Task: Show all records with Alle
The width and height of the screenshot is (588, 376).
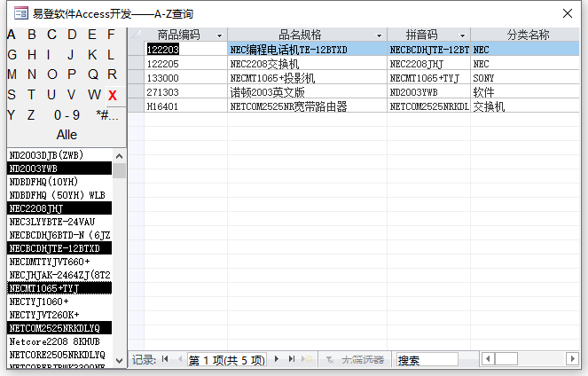Action: tap(67, 135)
